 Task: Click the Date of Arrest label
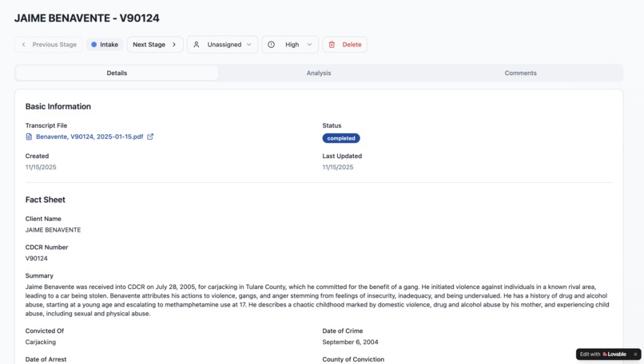coord(46,359)
